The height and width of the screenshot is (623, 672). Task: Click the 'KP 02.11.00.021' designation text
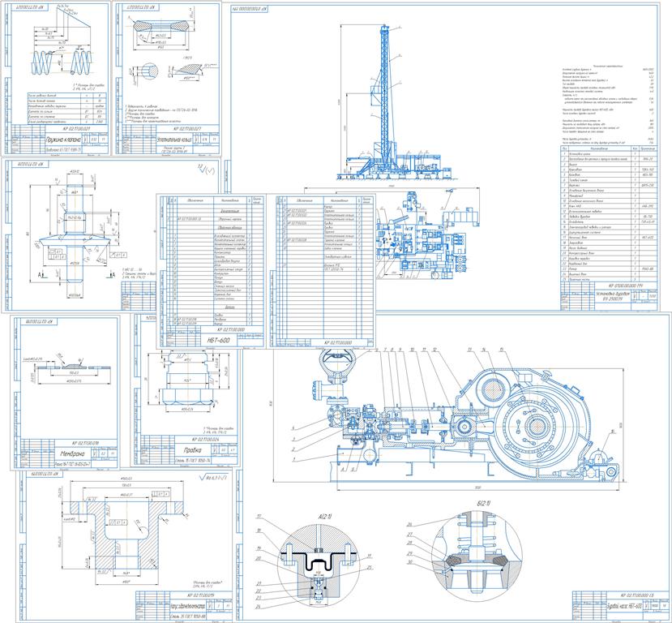(x=75, y=128)
